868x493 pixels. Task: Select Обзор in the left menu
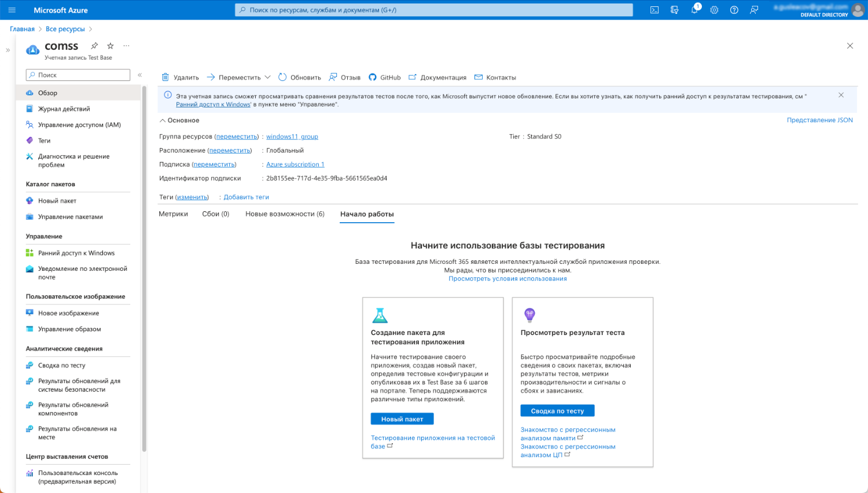pyautogui.click(x=78, y=93)
